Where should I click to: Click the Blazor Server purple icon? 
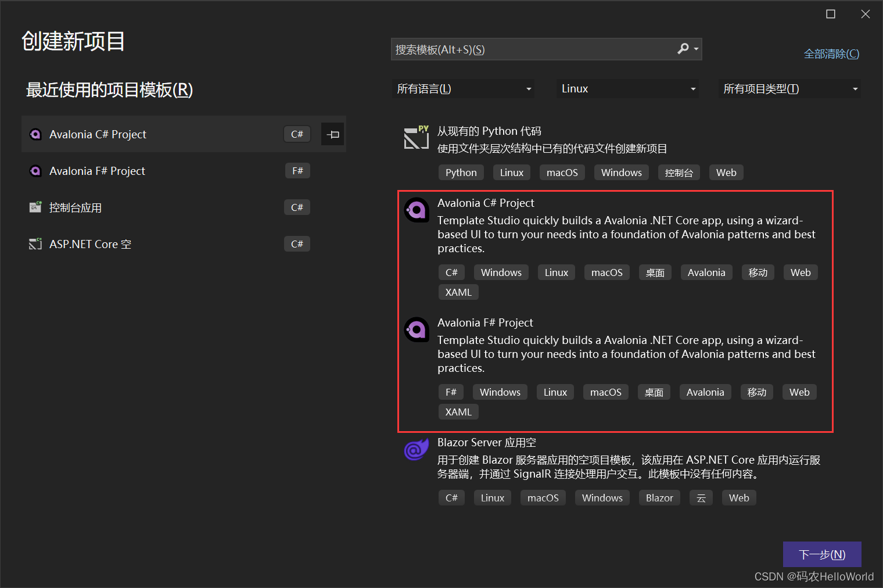click(416, 449)
